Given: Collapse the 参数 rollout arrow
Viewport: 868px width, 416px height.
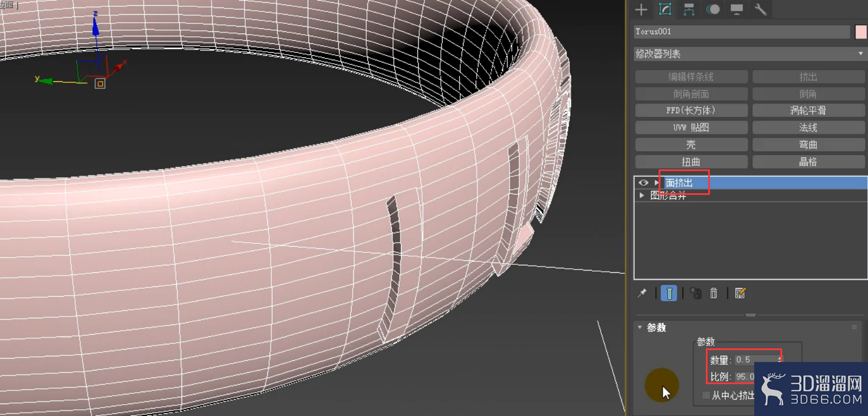Looking at the screenshot, I should pyautogui.click(x=640, y=328).
